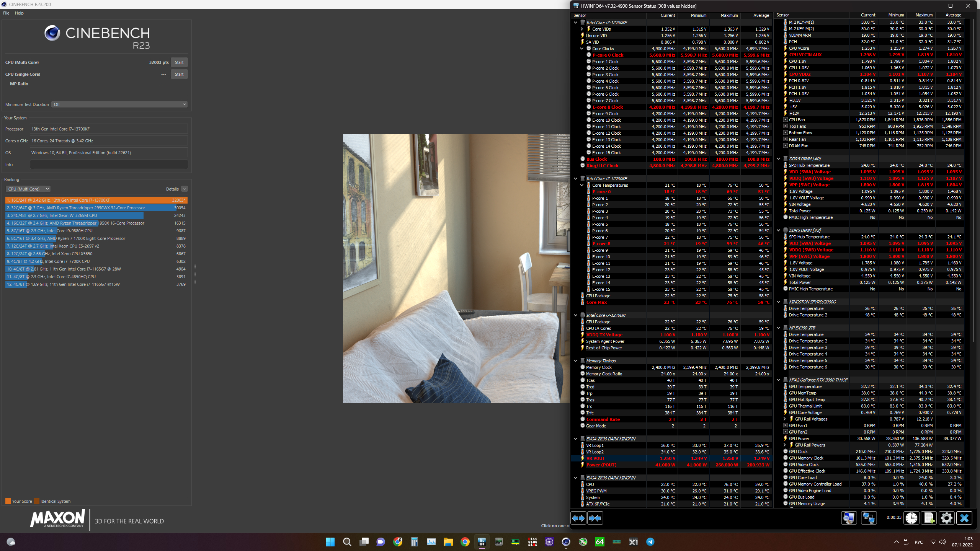Expand the ranking Details arrow button
Image resolution: width=980 pixels, height=551 pixels.
pyautogui.click(x=185, y=189)
